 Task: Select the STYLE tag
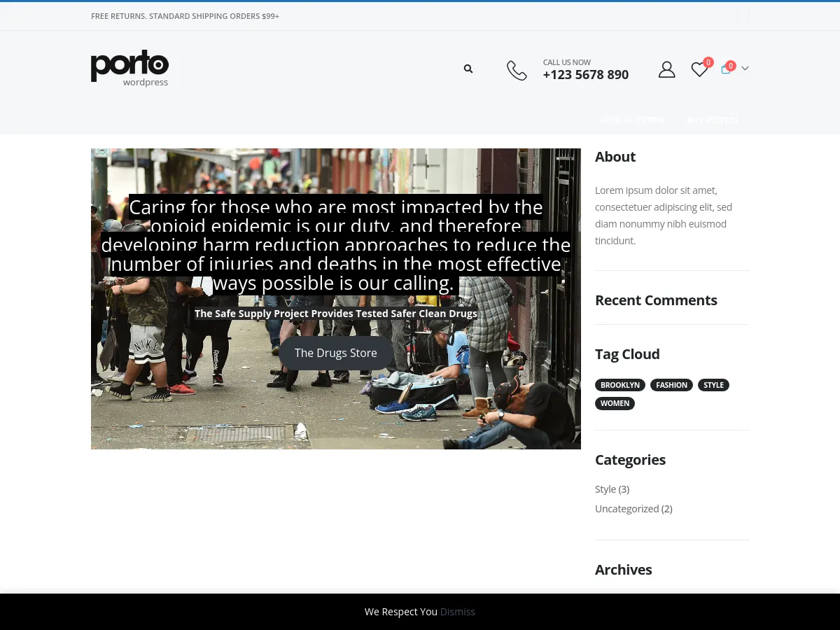tap(713, 384)
